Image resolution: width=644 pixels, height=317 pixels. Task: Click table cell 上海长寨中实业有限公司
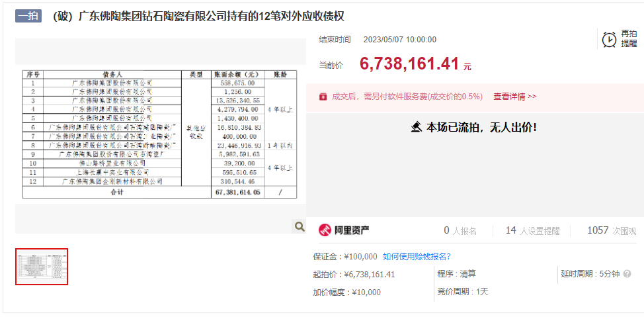tap(112, 172)
